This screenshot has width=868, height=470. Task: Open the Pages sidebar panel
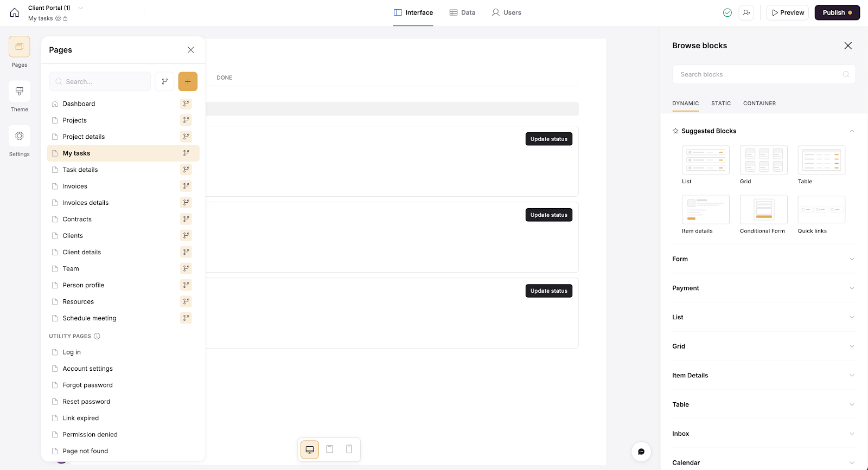(x=20, y=47)
